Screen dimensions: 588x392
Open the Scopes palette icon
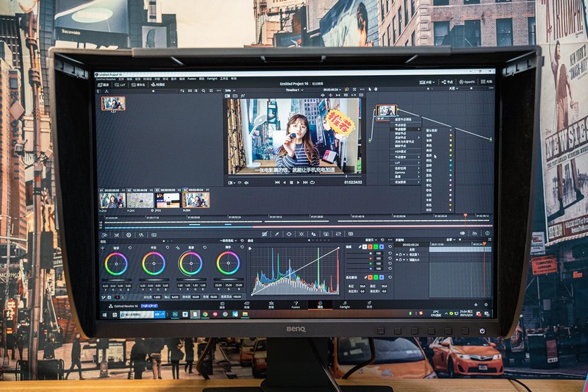[475, 233]
